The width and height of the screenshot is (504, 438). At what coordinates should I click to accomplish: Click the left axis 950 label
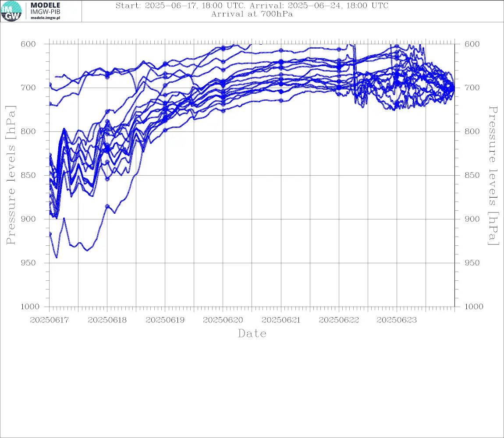[28, 263]
